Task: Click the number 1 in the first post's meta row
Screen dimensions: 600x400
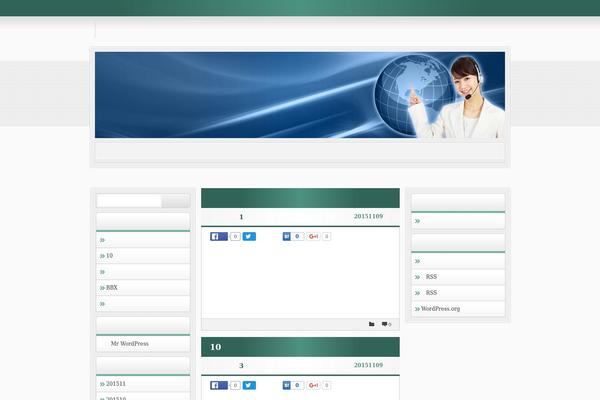Action: pyautogui.click(x=241, y=217)
